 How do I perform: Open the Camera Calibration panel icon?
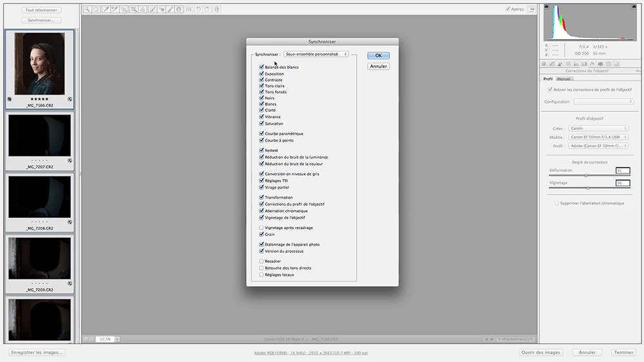tap(600, 64)
